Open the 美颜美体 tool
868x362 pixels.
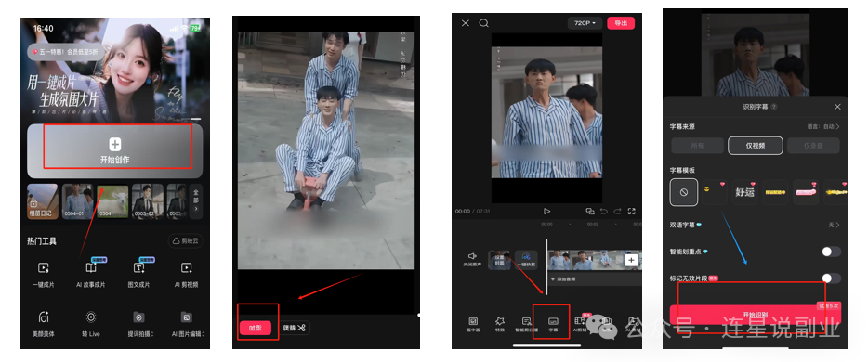[x=43, y=324]
